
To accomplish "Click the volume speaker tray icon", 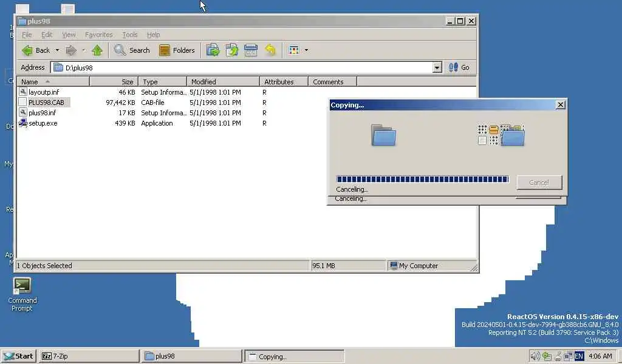I will pos(535,356).
